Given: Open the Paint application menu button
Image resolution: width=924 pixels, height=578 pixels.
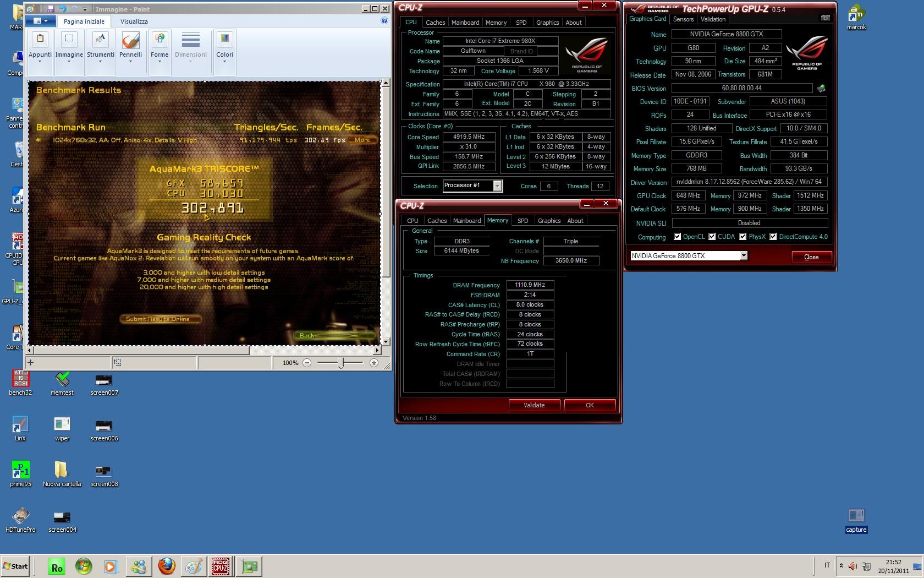Looking at the screenshot, I should (41, 21).
